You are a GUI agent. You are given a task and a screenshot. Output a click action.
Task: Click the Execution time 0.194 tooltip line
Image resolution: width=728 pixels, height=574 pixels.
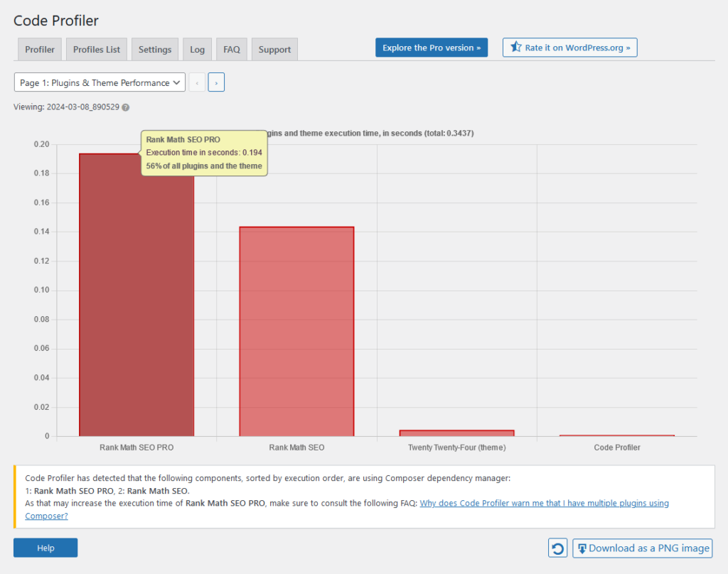[204, 152]
